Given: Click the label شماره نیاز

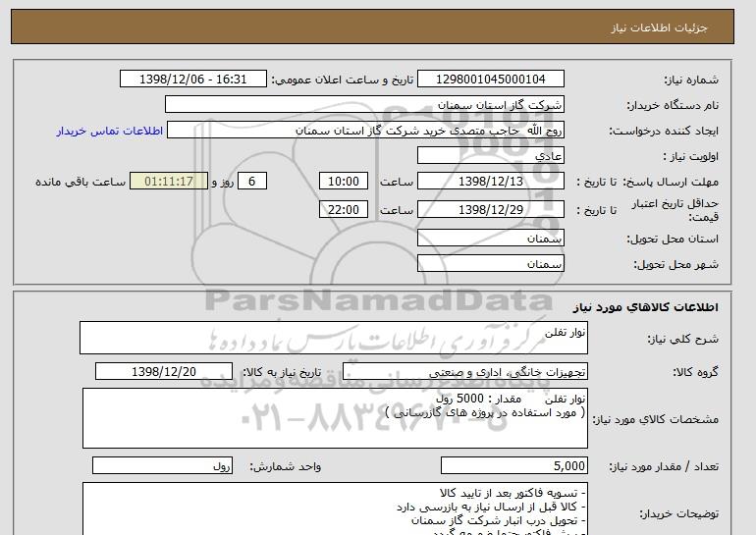Looking at the screenshot, I should coord(691,80).
